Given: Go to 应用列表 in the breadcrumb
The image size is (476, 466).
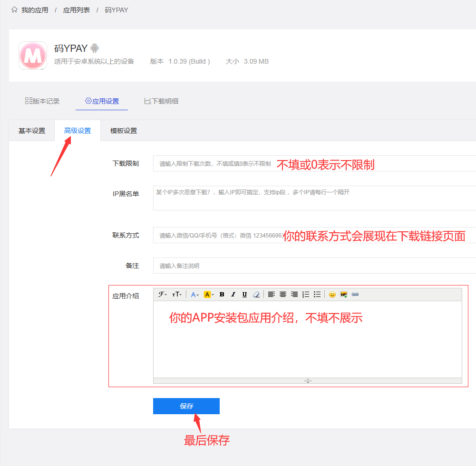Looking at the screenshot, I should (77, 10).
